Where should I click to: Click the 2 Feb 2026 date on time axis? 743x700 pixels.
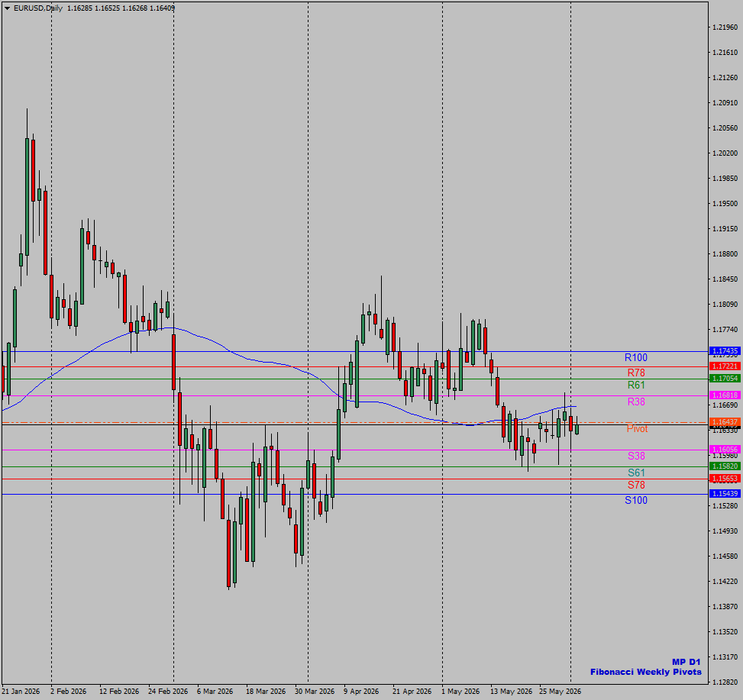pos(68,692)
